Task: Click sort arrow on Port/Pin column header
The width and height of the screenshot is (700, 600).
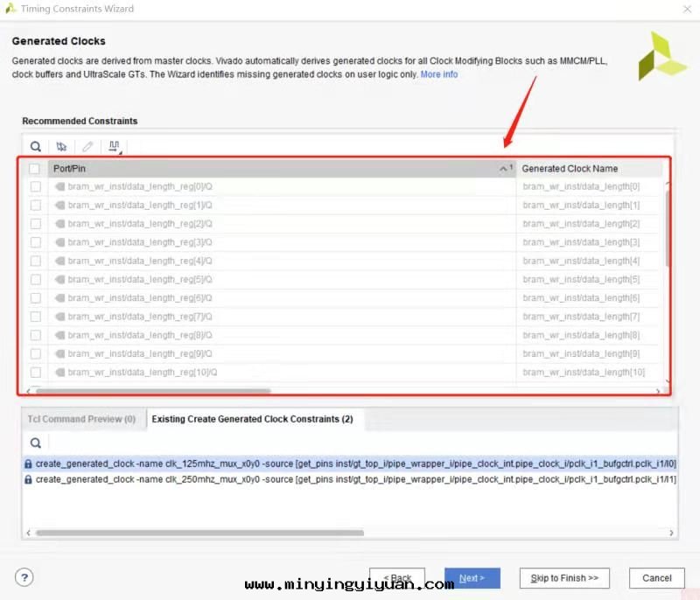Action: (x=504, y=169)
